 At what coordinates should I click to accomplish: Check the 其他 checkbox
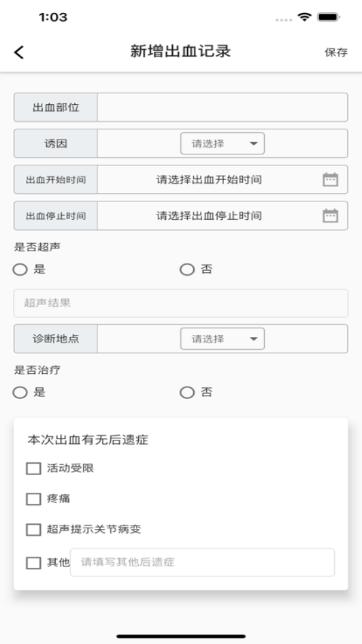point(33,563)
